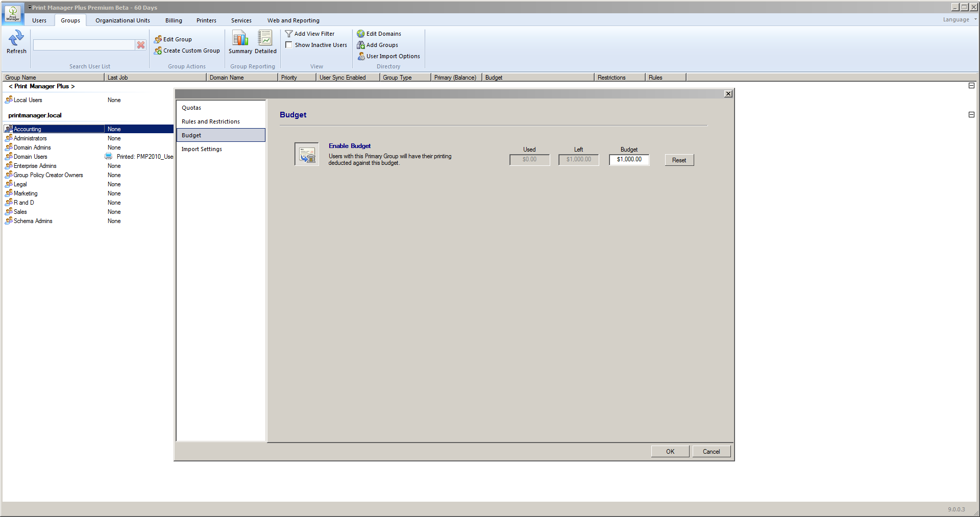Click the Used amount field

click(529, 160)
